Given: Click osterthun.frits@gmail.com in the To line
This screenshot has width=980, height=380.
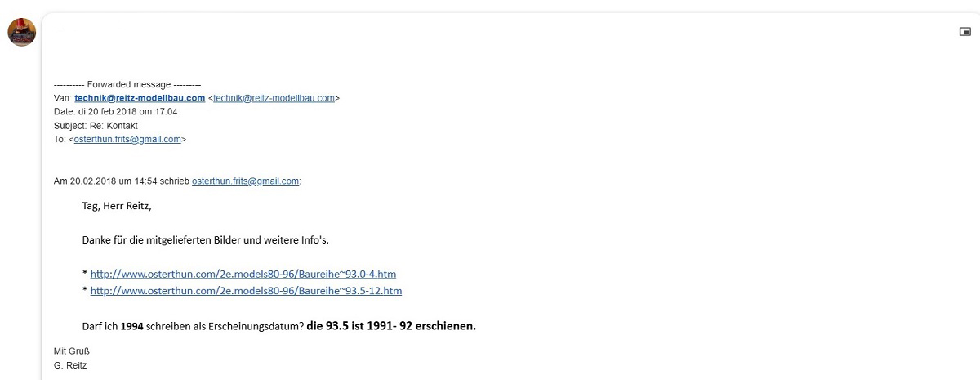Looking at the screenshot, I should point(127,140).
